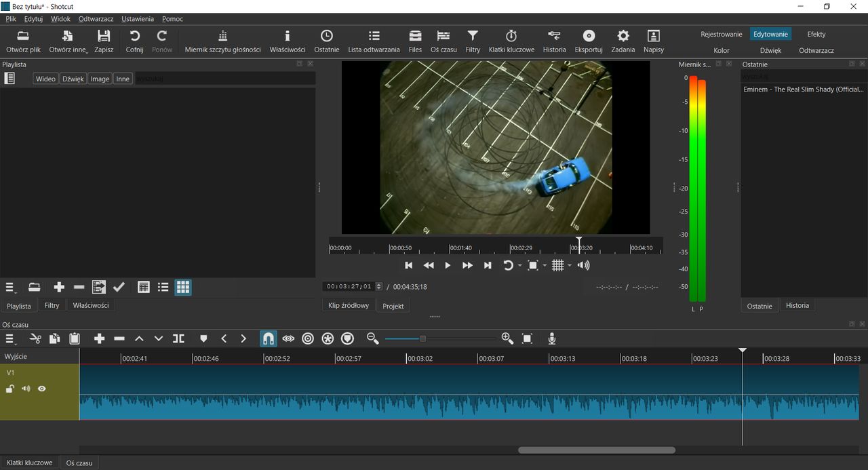Select the Efekty layout button
This screenshot has height=470, width=868.
click(x=816, y=34)
